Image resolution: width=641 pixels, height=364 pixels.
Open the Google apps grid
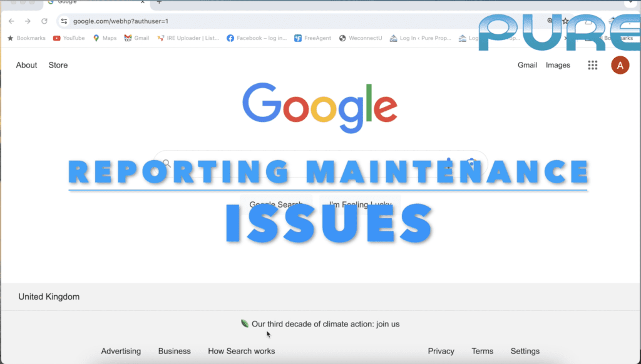pos(592,65)
